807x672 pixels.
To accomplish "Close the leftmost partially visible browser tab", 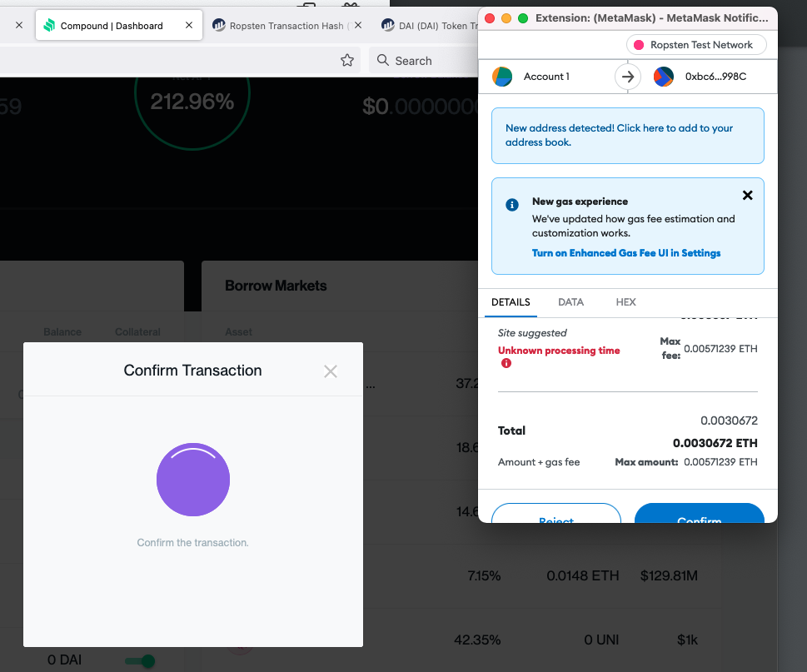I will point(19,25).
